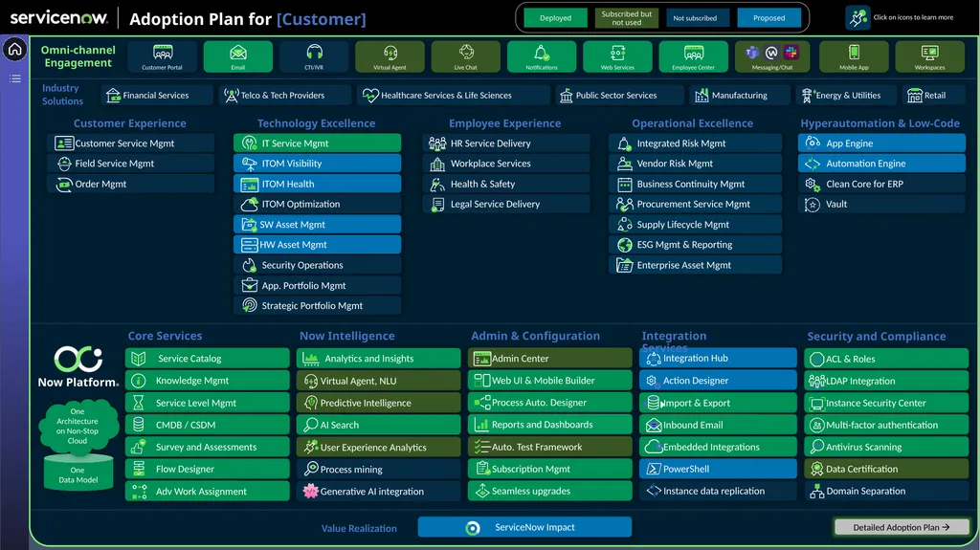Open Workplace Services product
Viewport: 980px width, 550px height.
pyautogui.click(x=506, y=164)
